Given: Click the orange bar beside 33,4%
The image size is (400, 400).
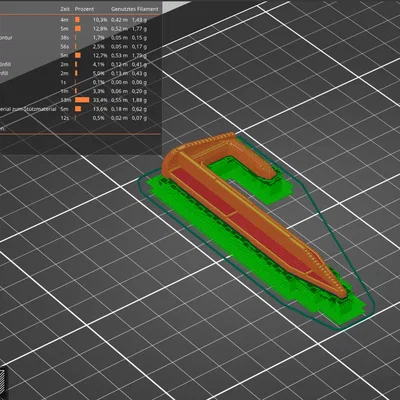Looking at the screenshot, I should tap(82, 100).
